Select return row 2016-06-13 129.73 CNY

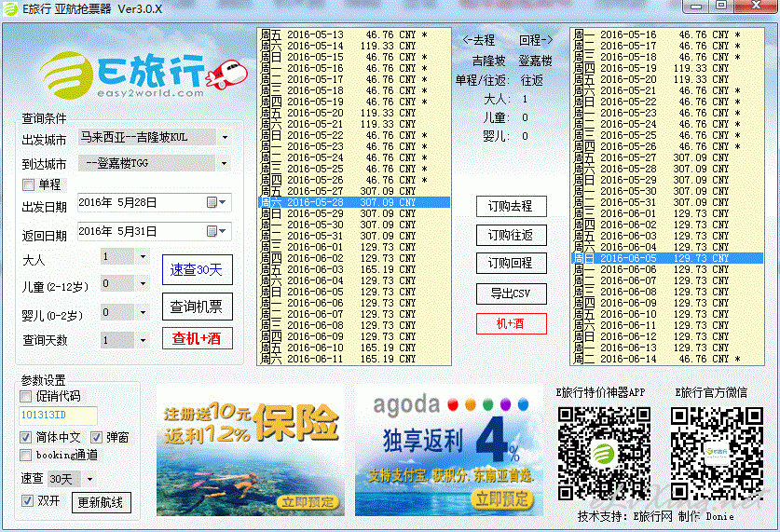667,348
